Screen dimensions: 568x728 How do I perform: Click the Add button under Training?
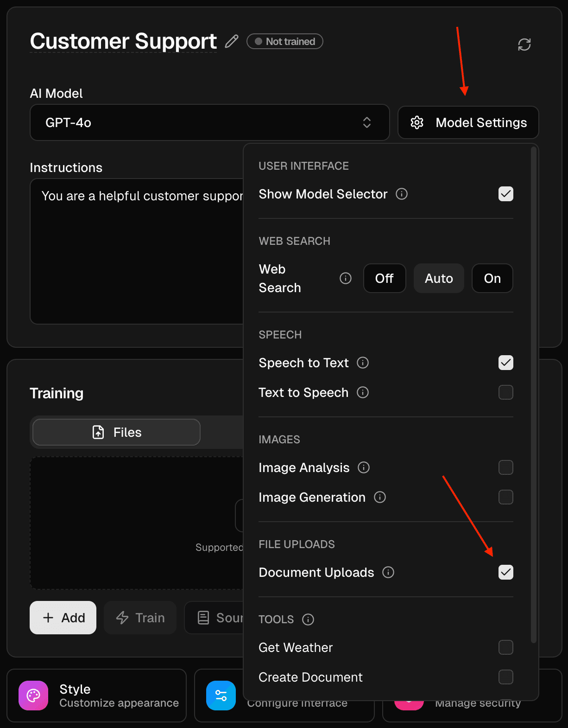click(63, 618)
